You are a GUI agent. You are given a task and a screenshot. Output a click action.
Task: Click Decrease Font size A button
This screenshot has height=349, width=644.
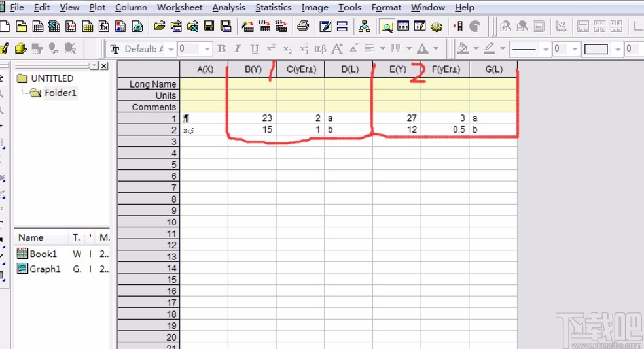pos(353,49)
